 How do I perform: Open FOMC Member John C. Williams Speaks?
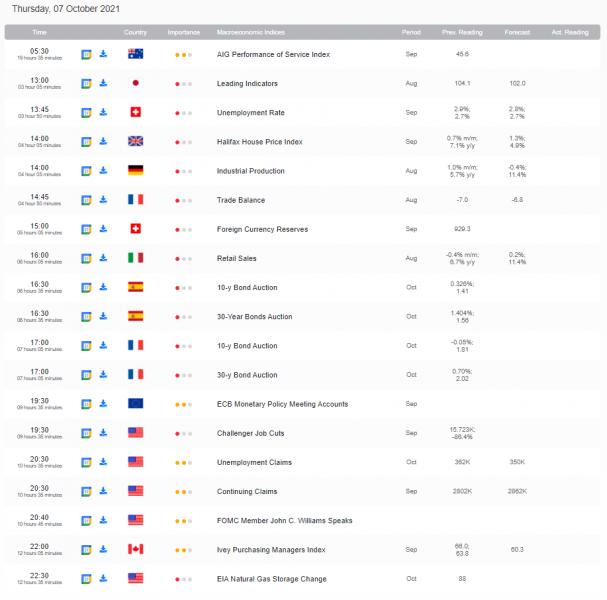pos(285,521)
